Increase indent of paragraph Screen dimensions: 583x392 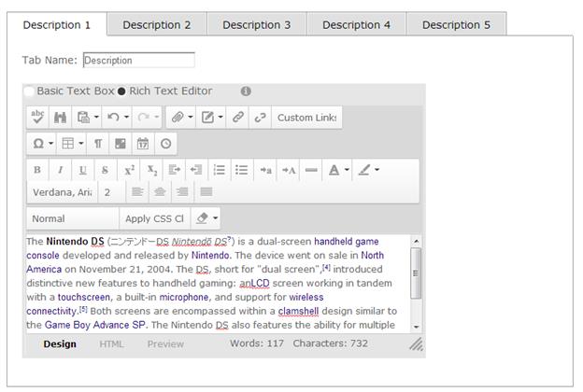pos(174,170)
